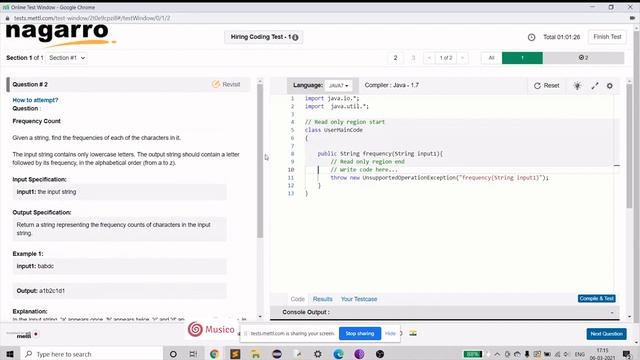This screenshot has width=640, height=360.
Task: Open Task View in the taskbar
Action: tap(193, 354)
